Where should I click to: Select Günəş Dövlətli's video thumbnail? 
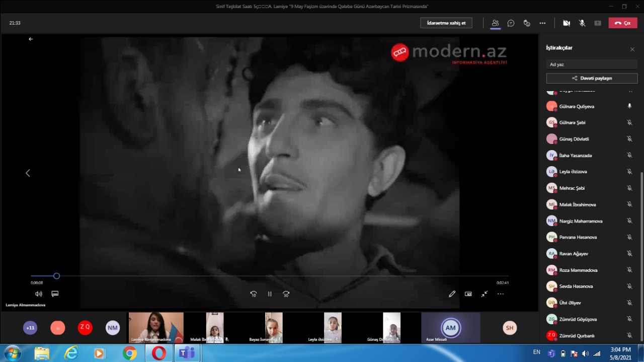[391, 328]
